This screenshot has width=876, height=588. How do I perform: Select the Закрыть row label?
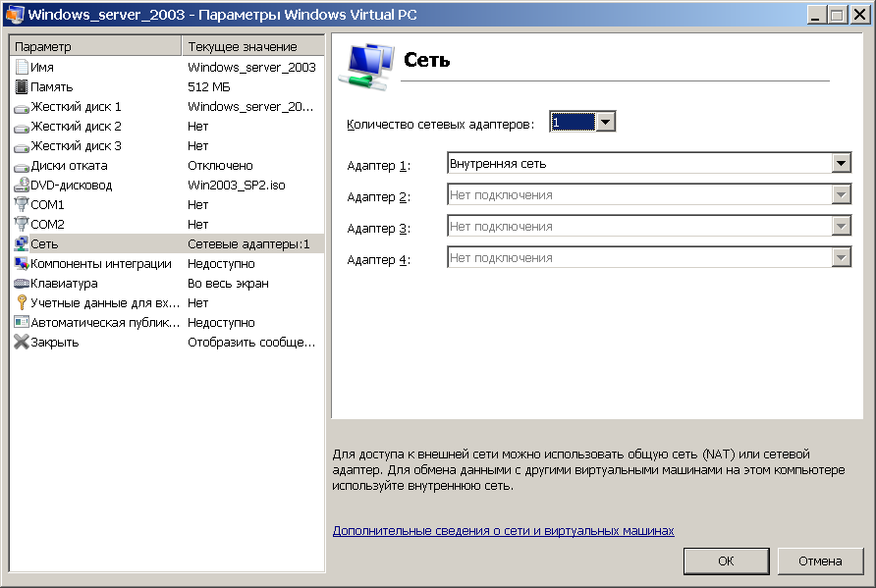pos(55,342)
